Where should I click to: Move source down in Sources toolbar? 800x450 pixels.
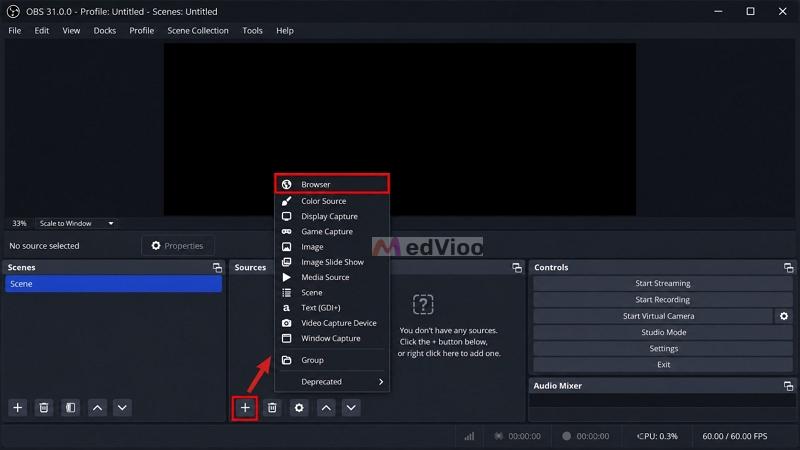[351, 407]
